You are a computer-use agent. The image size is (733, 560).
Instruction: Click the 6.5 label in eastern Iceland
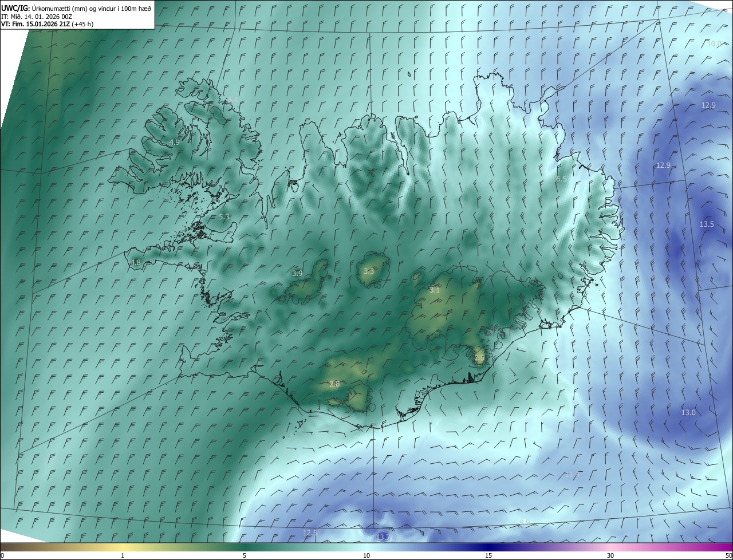(x=562, y=179)
